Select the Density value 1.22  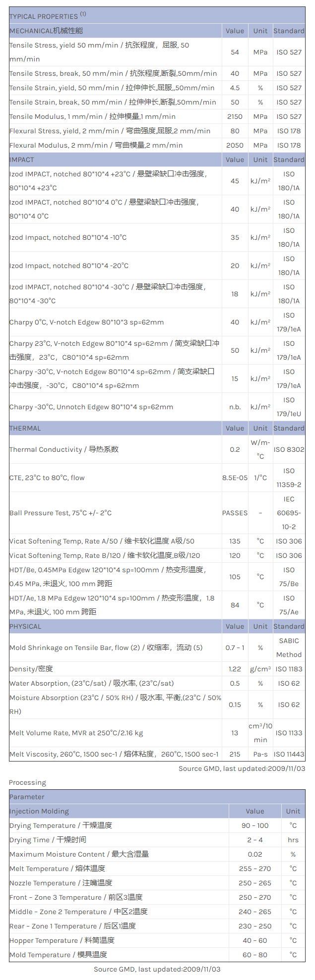click(x=235, y=669)
